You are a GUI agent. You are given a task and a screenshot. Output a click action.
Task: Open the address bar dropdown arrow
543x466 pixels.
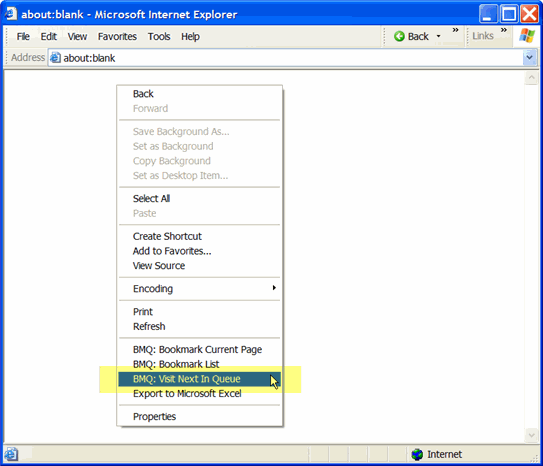click(529, 57)
